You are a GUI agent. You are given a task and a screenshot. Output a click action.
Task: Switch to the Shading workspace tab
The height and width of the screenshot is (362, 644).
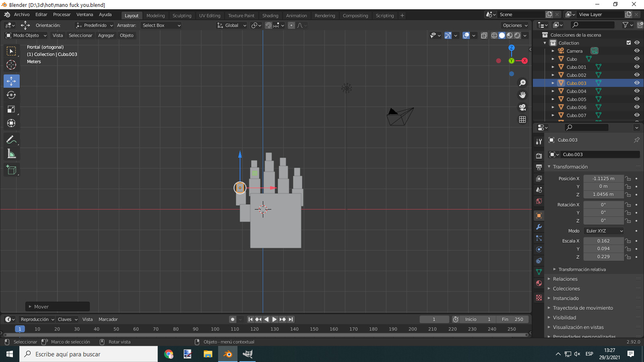click(270, 15)
